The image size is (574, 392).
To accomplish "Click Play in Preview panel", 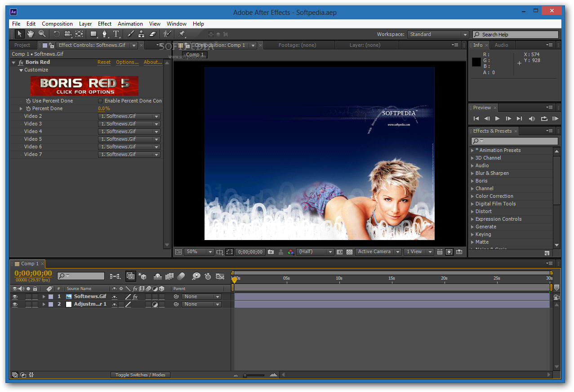I will (497, 119).
